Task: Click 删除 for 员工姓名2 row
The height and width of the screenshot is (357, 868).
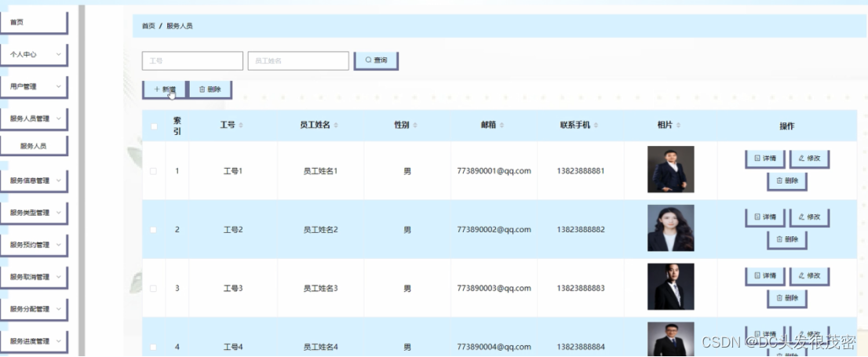Action: pyautogui.click(x=786, y=239)
